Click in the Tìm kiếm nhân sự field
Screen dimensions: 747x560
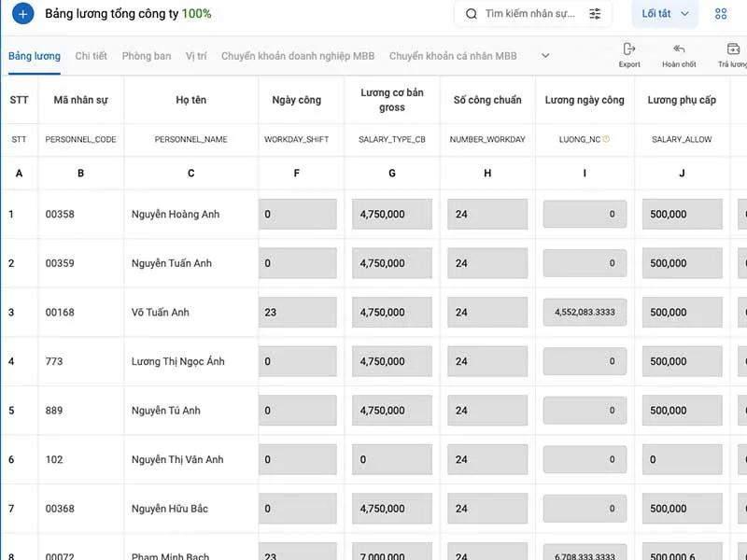tap(529, 14)
